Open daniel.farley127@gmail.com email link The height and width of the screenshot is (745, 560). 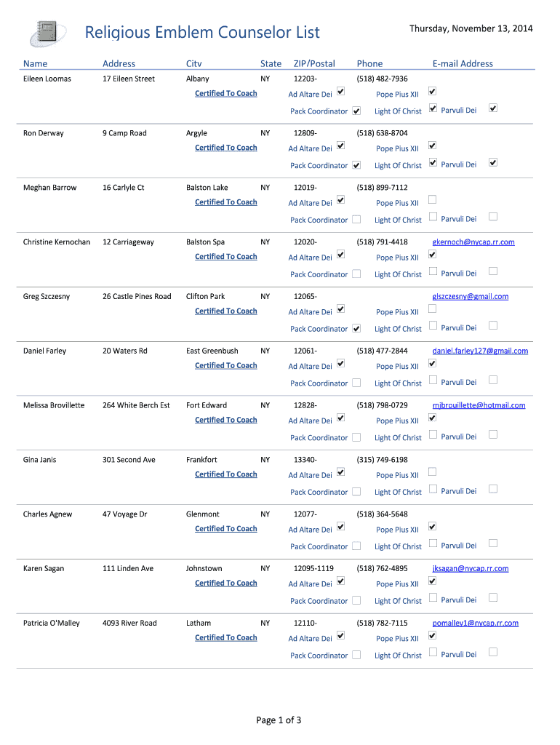tap(480, 351)
